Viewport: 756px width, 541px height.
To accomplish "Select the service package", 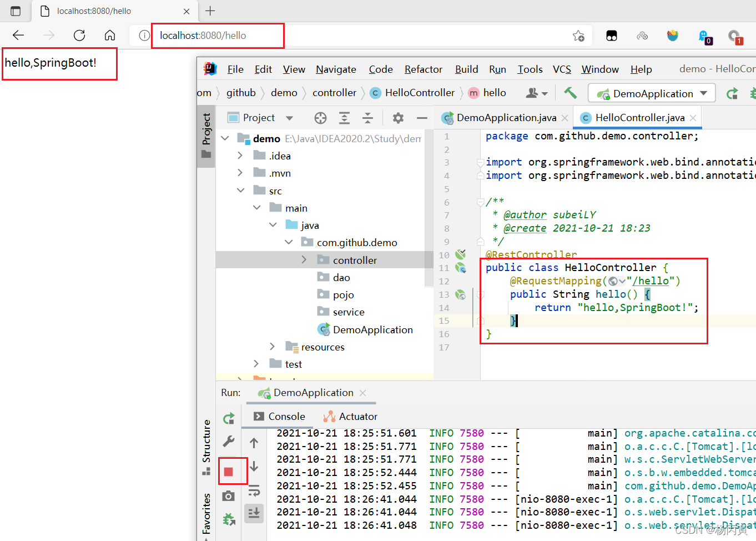I will point(341,312).
